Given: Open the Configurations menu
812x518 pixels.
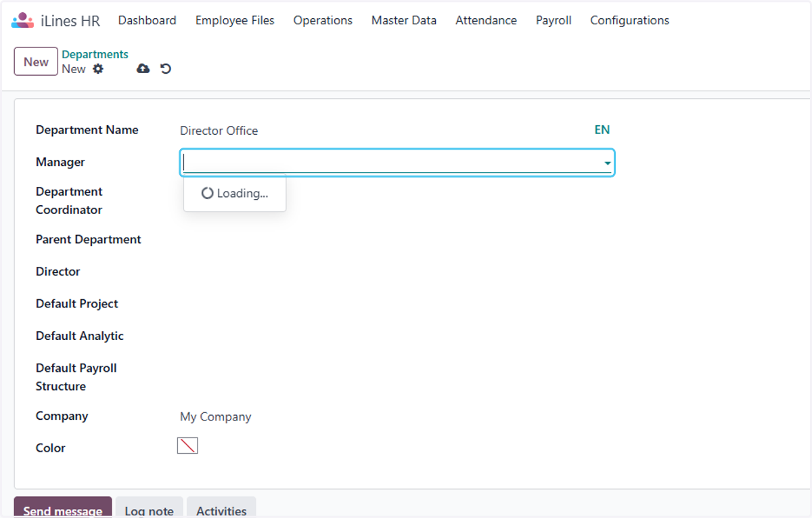Looking at the screenshot, I should (x=629, y=20).
